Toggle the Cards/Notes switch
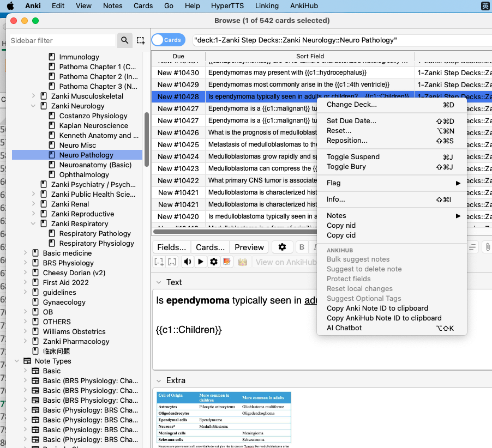Viewport: 492px width, 448px height. coord(167,40)
